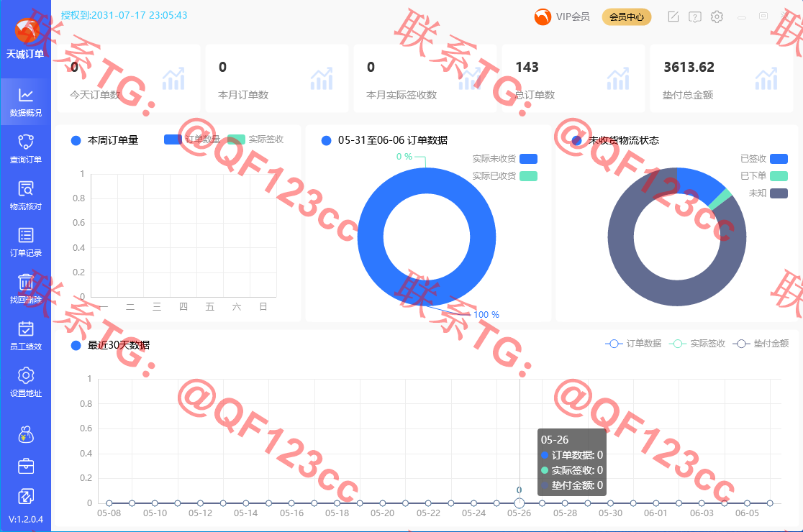Click the edit note icon in title bar
Image resolution: width=803 pixels, height=532 pixels.
click(x=673, y=17)
